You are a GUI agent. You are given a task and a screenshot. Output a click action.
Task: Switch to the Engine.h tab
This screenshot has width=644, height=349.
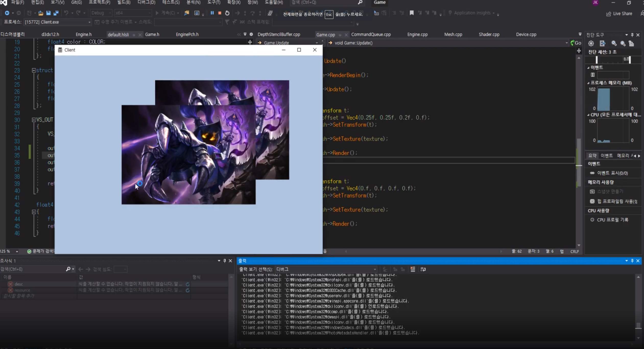click(x=84, y=34)
